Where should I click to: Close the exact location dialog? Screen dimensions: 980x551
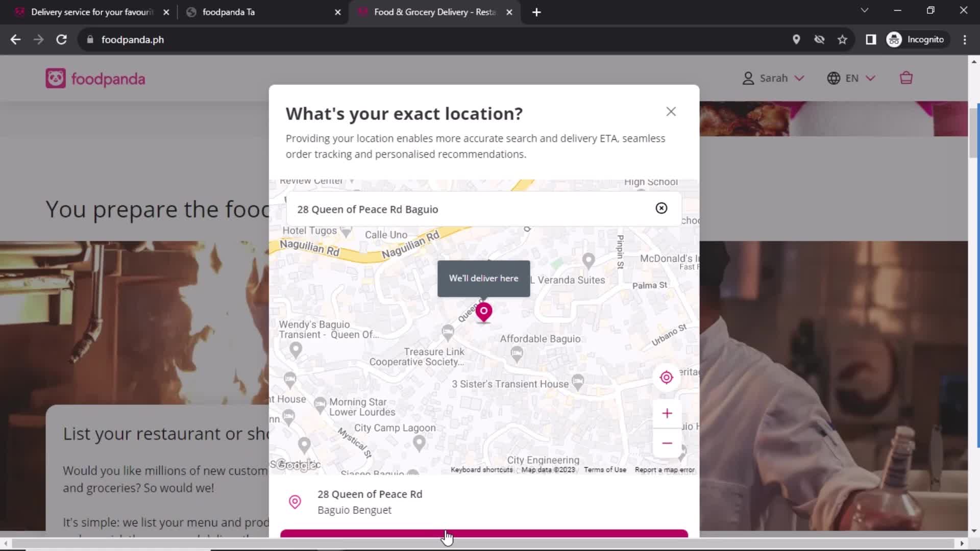pyautogui.click(x=671, y=112)
